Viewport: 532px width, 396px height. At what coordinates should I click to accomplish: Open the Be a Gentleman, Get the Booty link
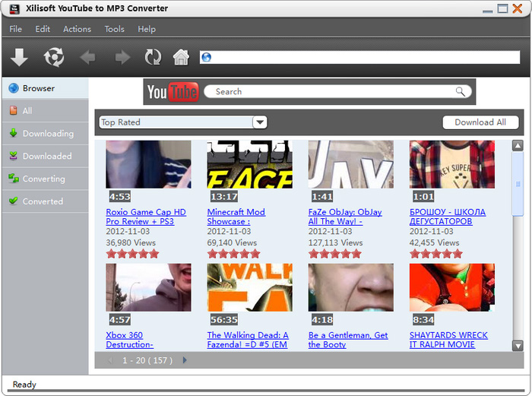click(348, 340)
